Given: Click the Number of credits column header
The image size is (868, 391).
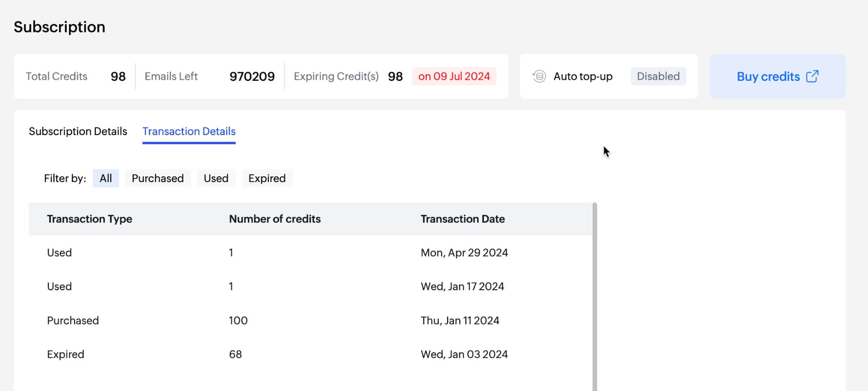Looking at the screenshot, I should point(275,219).
